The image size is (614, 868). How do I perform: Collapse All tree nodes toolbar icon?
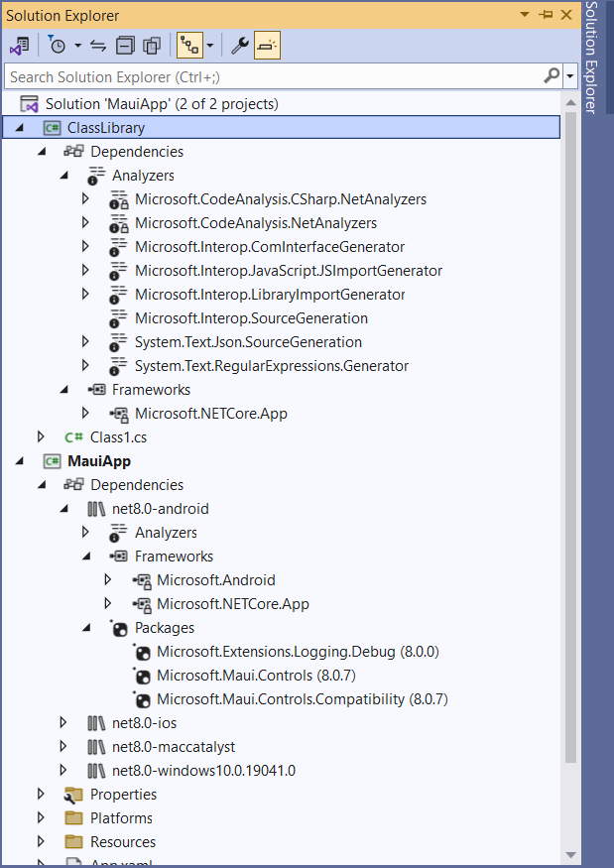[x=125, y=46]
